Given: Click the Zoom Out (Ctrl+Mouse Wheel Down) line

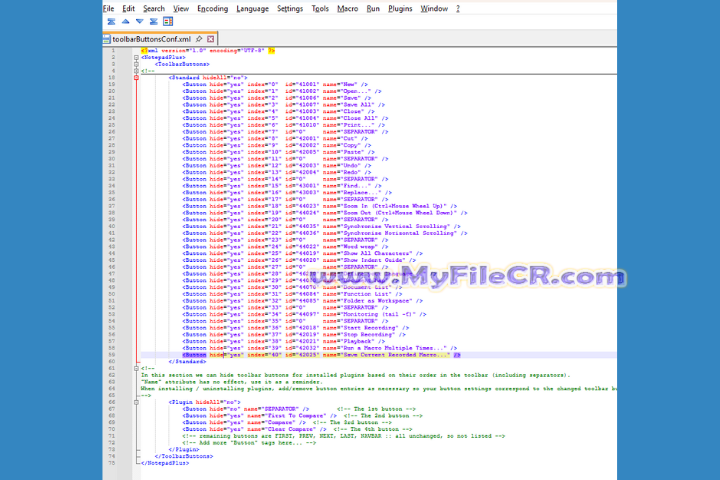Looking at the screenshot, I should [325, 213].
